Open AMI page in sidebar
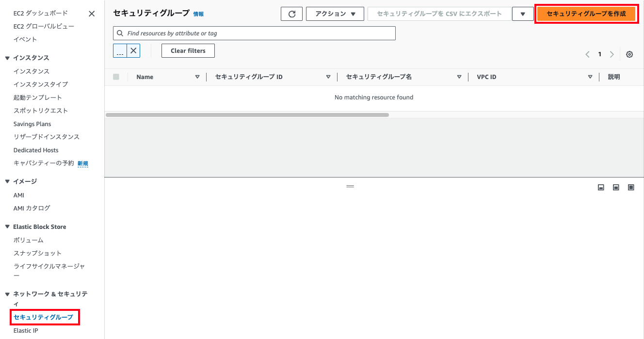Screen dimensions: 644x339 [x=19, y=195]
